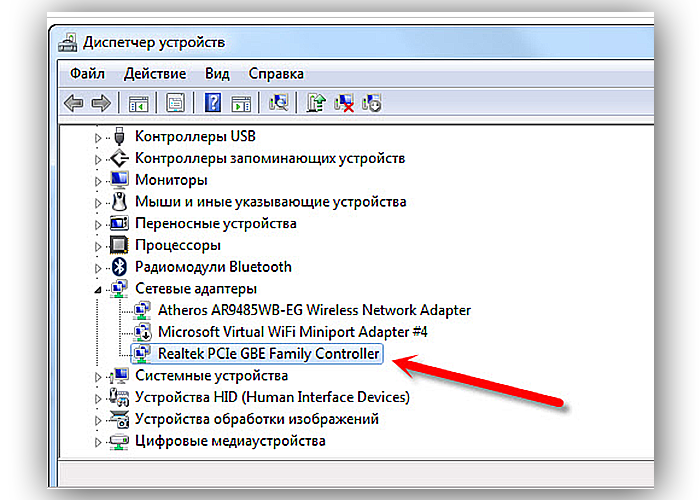Click the icon of Контроллеры запоминающих устройств

point(119,158)
